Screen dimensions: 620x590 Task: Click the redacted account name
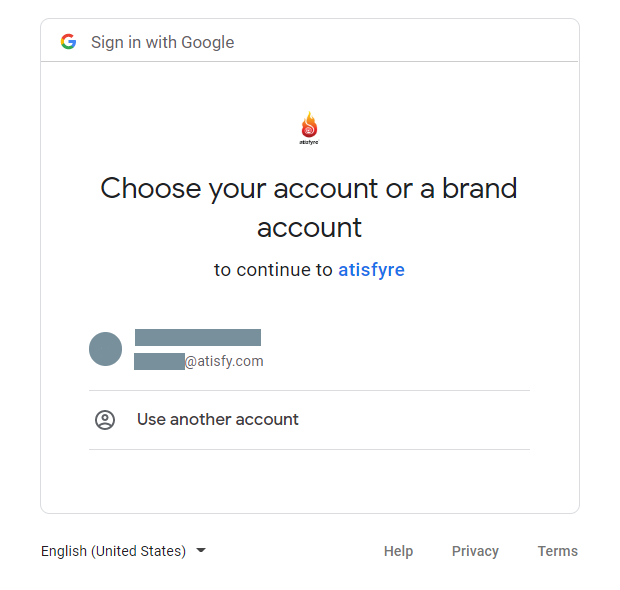pos(198,337)
